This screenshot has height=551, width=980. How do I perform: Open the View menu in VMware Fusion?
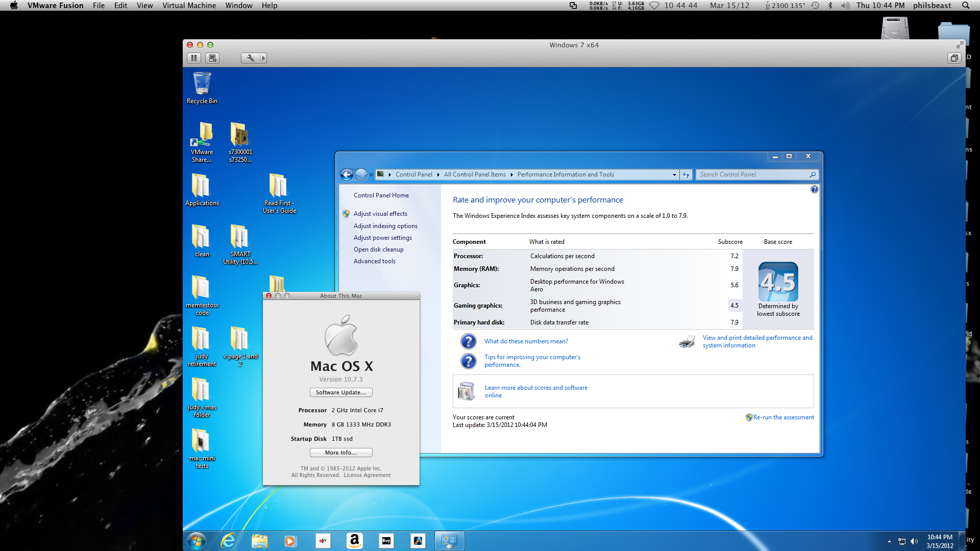coord(144,6)
